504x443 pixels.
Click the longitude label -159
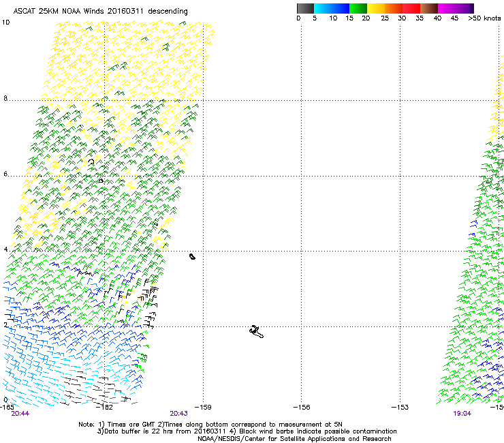coord(203,408)
